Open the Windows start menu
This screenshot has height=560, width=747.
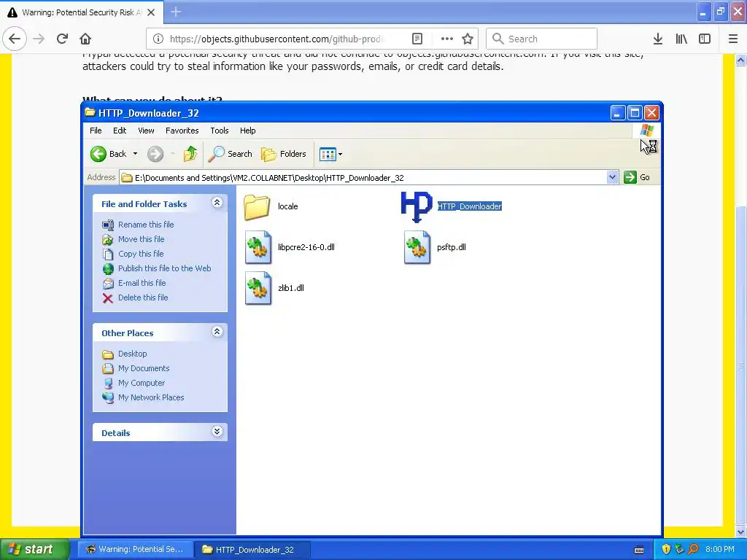pyautogui.click(x=35, y=549)
